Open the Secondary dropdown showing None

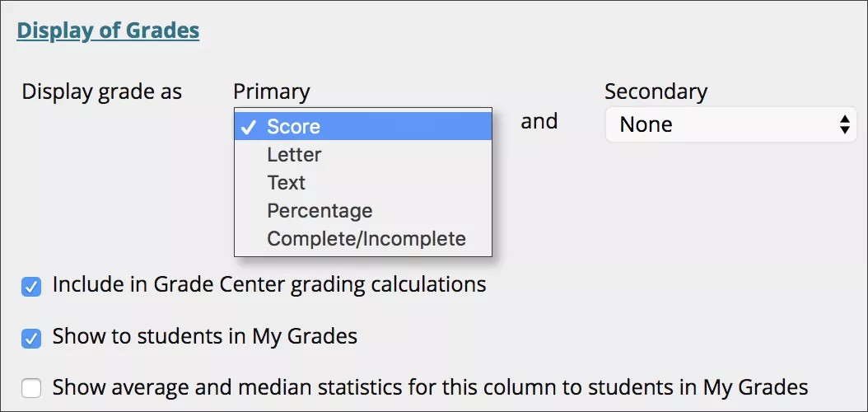click(x=730, y=124)
